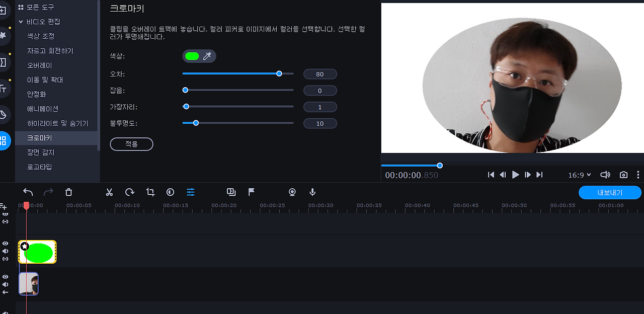Delete the selected clip with trash icon

[69, 192]
